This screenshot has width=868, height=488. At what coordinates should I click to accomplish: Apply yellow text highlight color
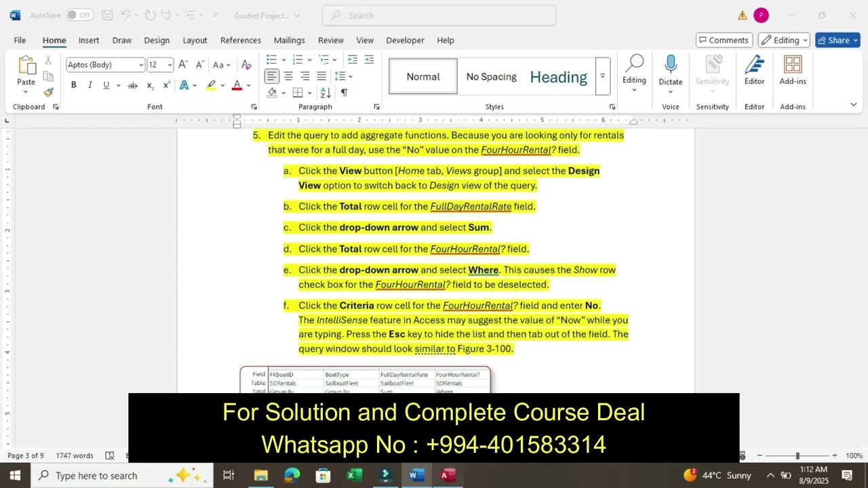(x=212, y=85)
